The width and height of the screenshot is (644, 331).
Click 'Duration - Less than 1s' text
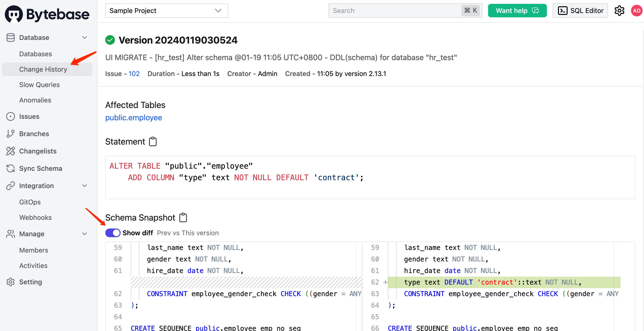click(183, 74)
